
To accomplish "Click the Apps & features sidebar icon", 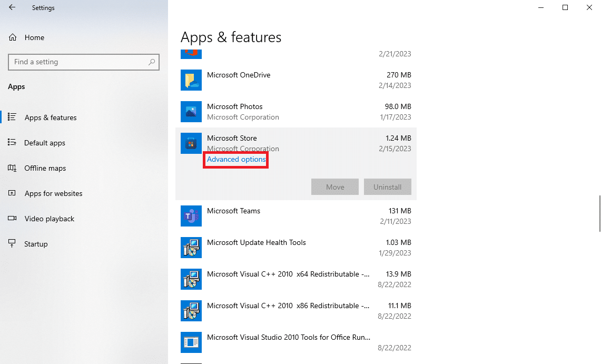I will point(12,117).
